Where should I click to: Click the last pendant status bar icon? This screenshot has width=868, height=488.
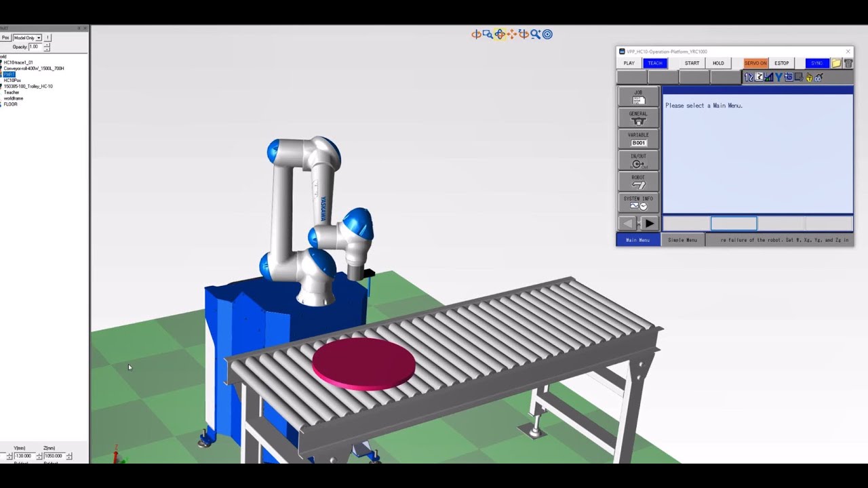pos(818,77)
